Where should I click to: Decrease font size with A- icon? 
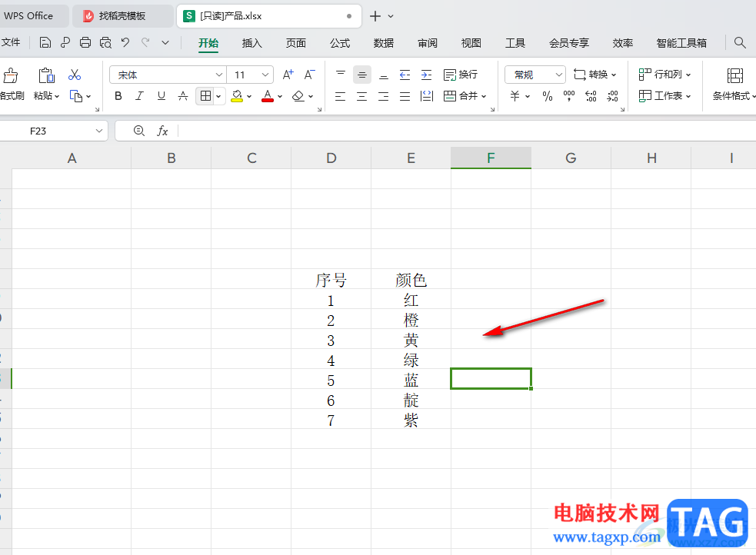point(309,75)
